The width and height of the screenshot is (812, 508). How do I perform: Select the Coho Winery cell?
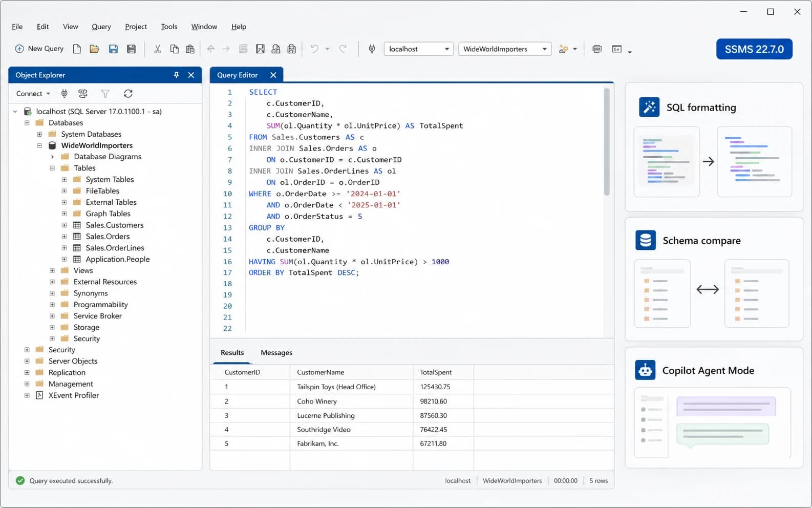[x=351, y=401]
